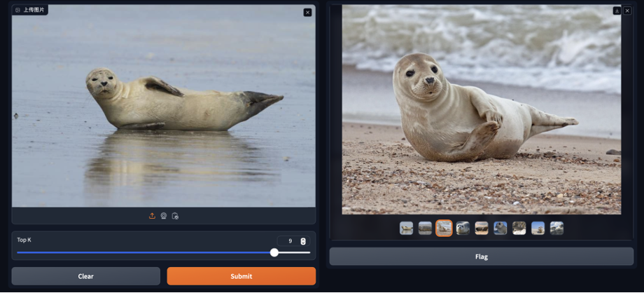Screen dimensions: 644x293
Task: Select the eighth thumbnail with blue sky
Action: click(538, 228)
